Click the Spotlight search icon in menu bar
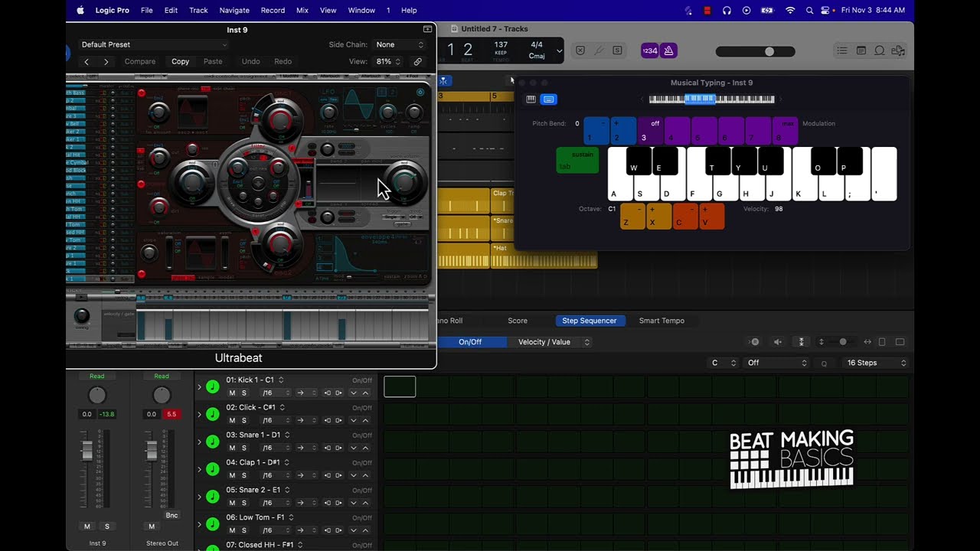Viewport: 980px width, 551px height. point(809,10)
